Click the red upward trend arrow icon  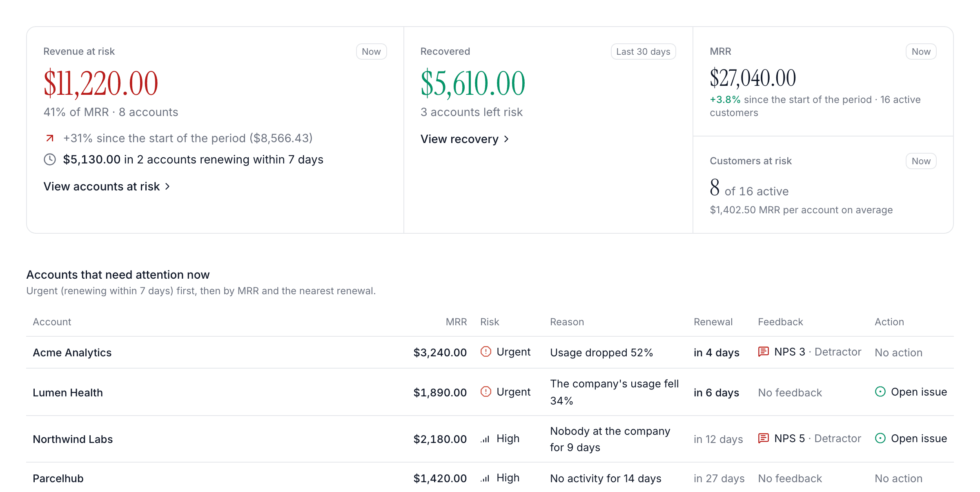coord(50,138)
